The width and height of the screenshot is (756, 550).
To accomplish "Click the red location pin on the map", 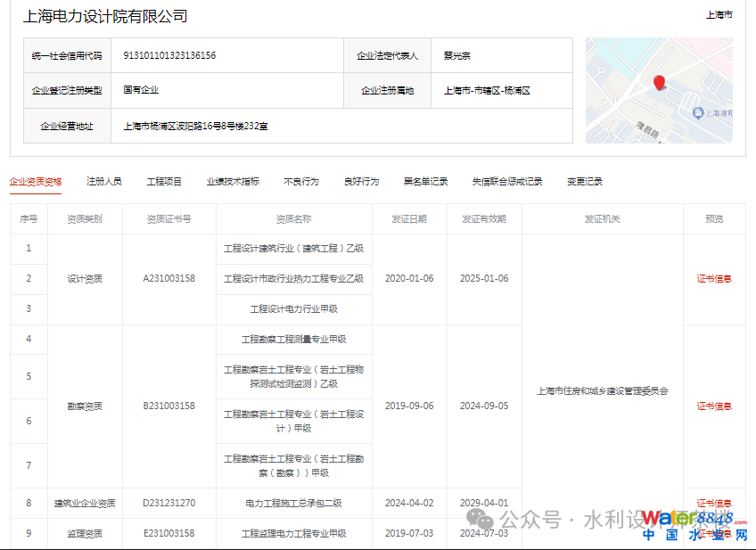I will point(659,83).
